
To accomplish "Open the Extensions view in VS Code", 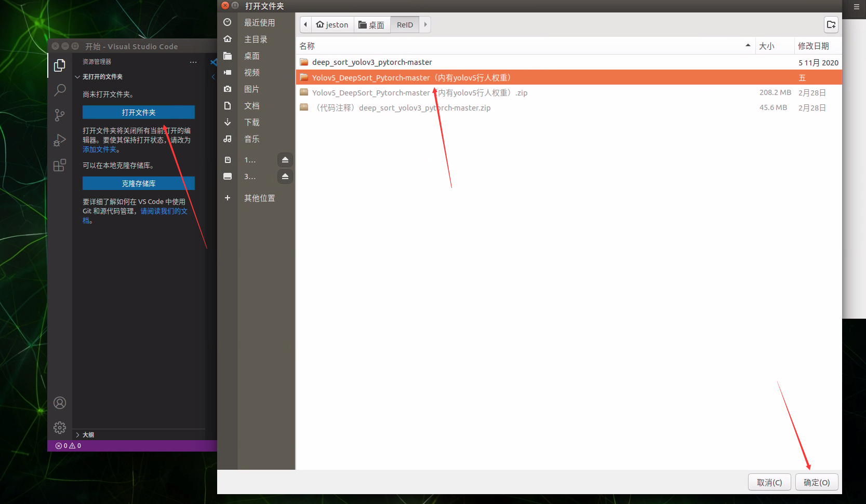I will click(60, 165).
